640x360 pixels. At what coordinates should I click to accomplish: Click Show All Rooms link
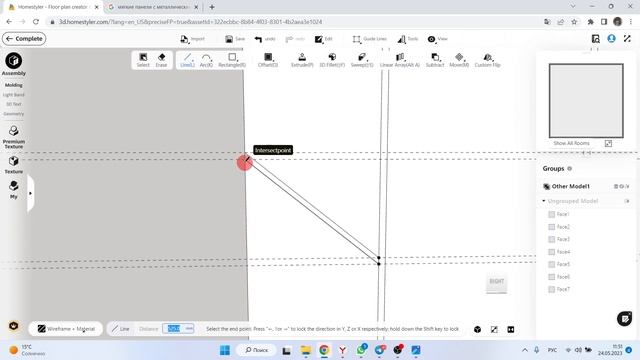(571, 143)
